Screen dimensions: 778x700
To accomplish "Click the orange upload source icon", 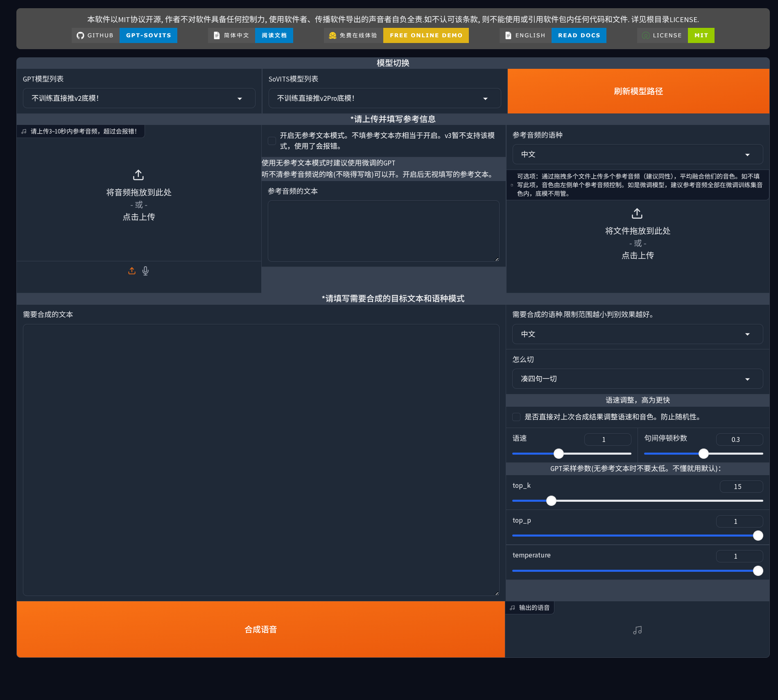I will tap(132, 271).
